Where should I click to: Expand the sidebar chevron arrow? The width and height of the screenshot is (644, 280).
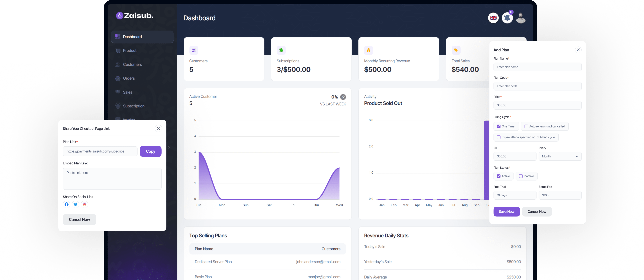[169, 148]
